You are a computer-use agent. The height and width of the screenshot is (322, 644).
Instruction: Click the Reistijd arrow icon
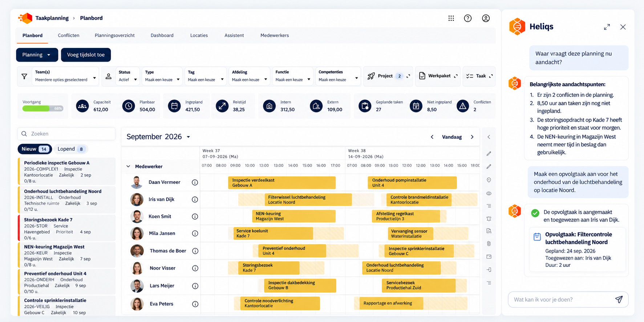pos(222,106)
